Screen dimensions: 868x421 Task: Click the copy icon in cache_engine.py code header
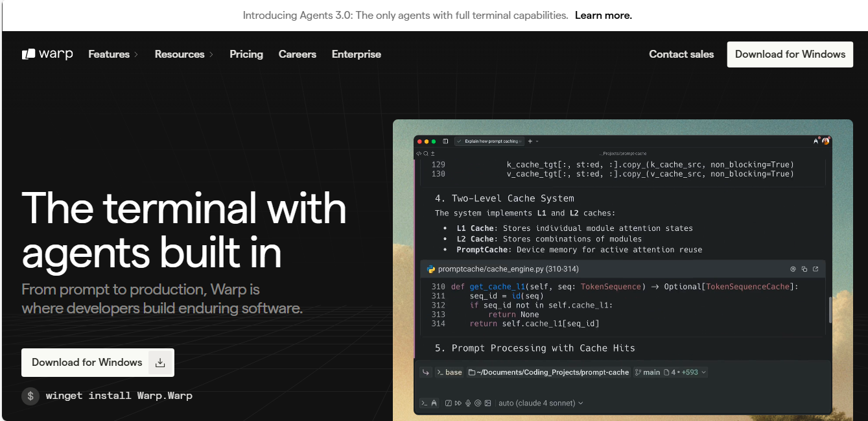(804, 269)
